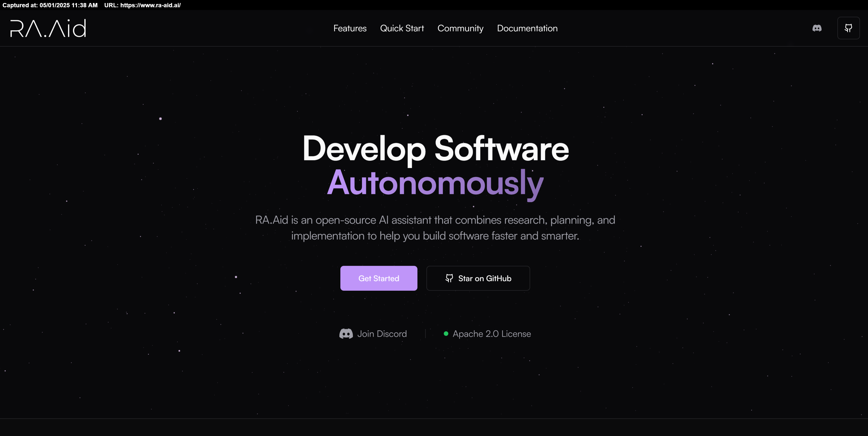Image resolution: width=868 pixels, height=436 pixels.
Task: Open the Features menu item
Action: pyautogui.click(x=350, y=28)
